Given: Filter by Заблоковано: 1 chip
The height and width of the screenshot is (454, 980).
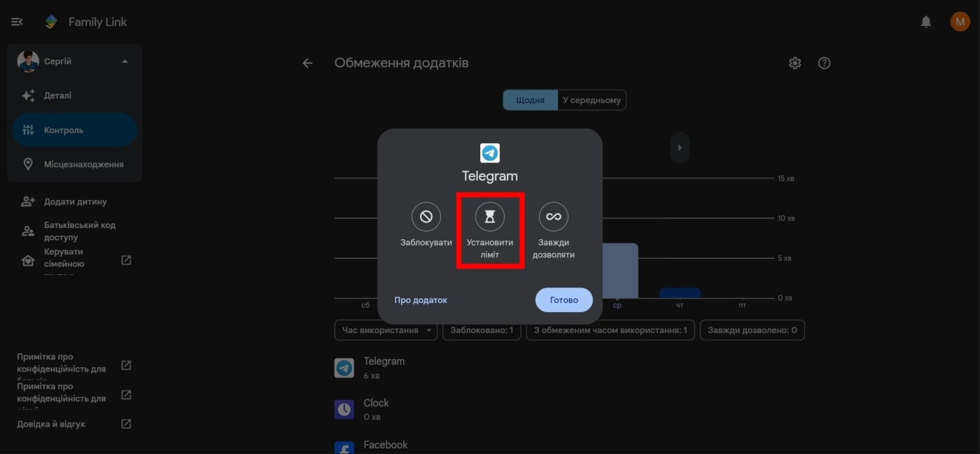Looking at the screenshot, I should [482, 330].
